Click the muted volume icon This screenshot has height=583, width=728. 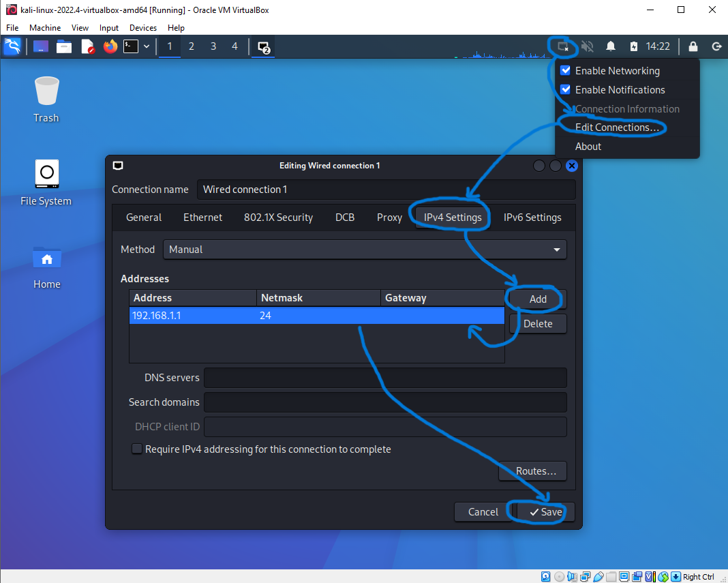(x=587, y=46)
